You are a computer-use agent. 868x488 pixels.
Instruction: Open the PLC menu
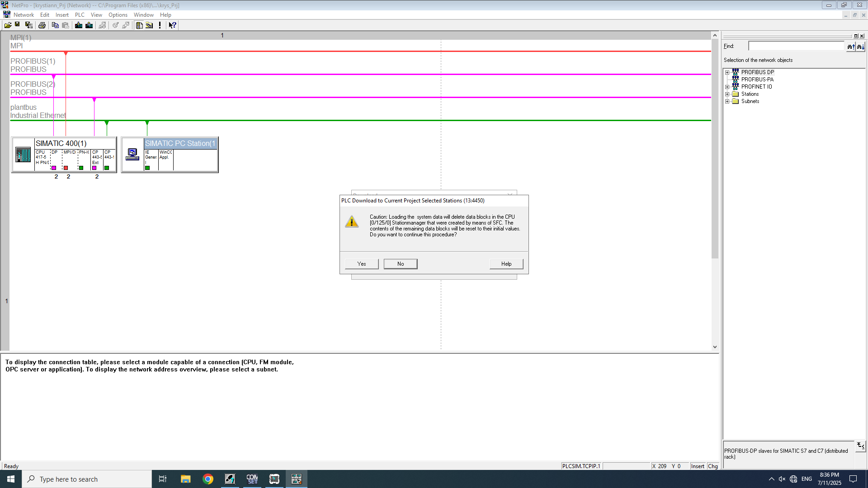[x=80, y=15]
